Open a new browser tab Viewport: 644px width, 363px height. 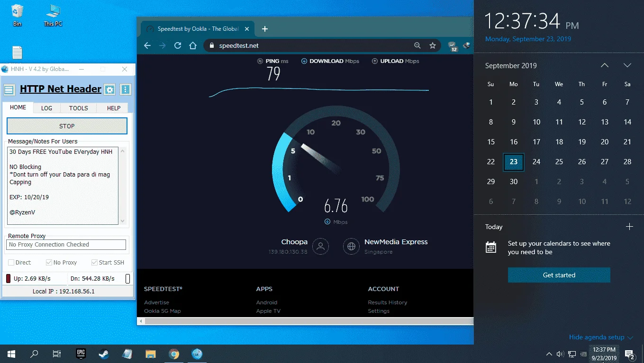pyautogui.click(x=265, y=29)
